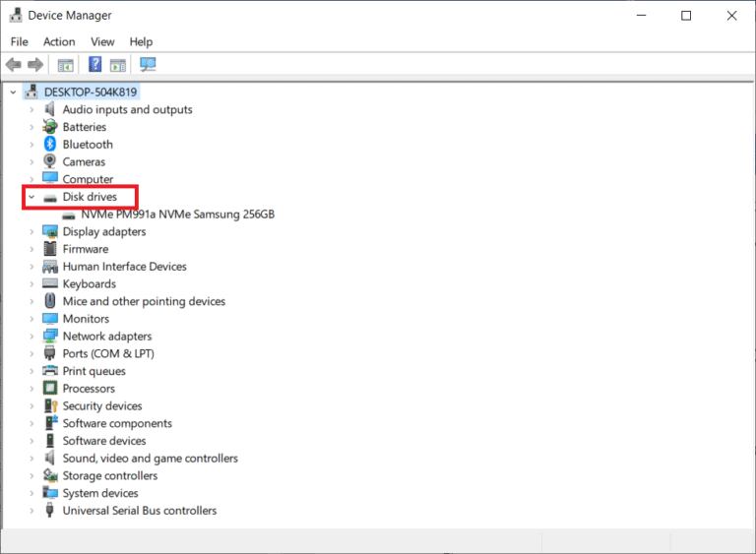Click the Batteries icon
Screen dimensions: 756x554
coord(49,127)
